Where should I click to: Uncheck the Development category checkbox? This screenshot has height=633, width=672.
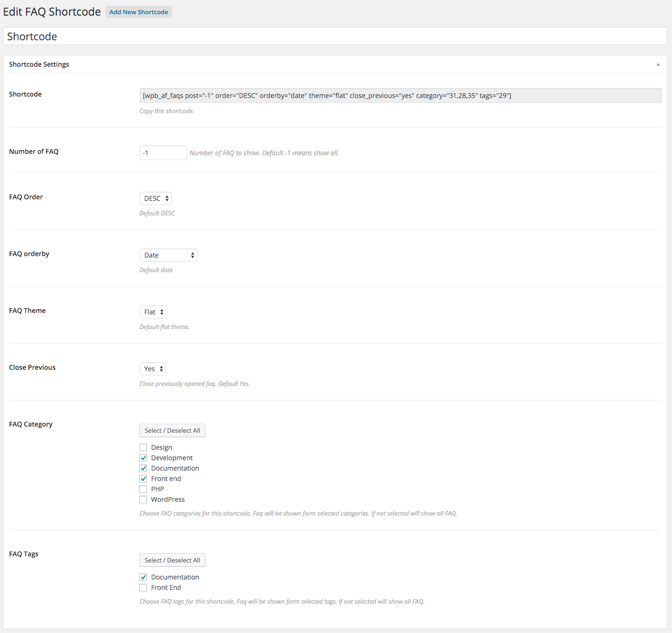[x=143, y=458]
